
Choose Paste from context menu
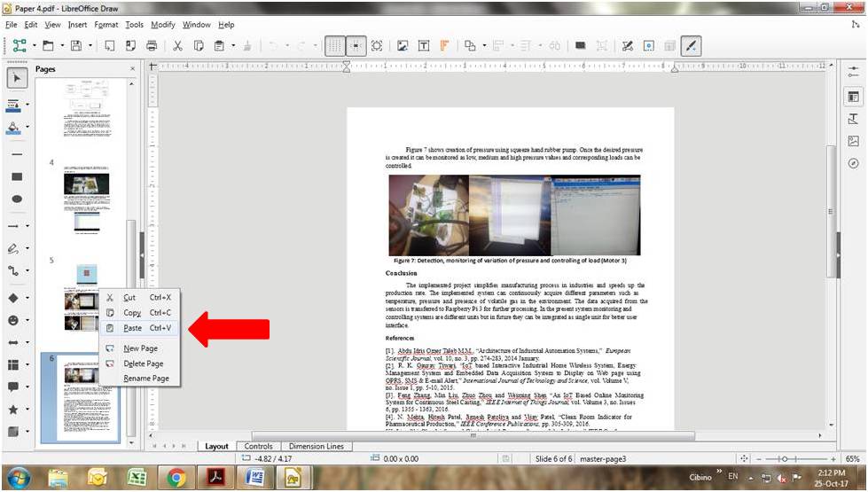[x=139, y=328]
